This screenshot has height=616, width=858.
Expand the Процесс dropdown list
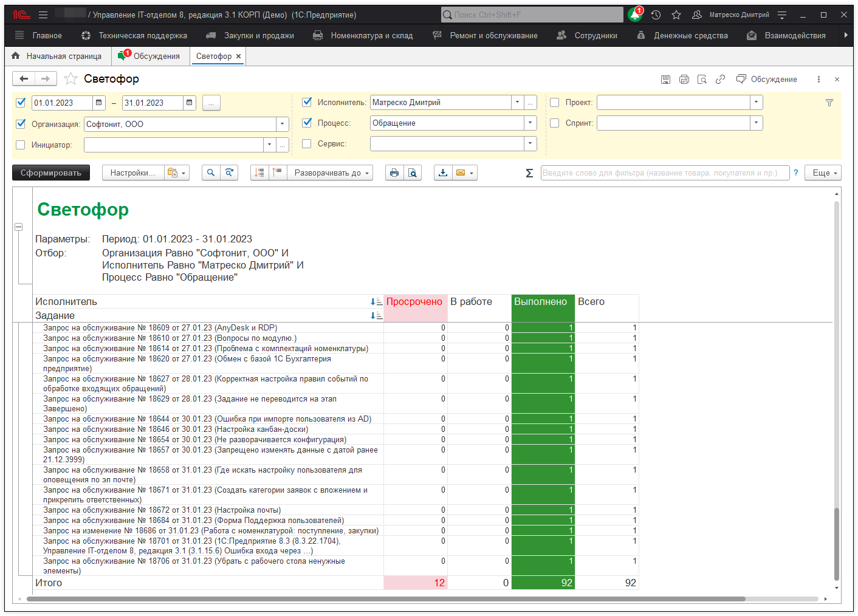(530, 123)
